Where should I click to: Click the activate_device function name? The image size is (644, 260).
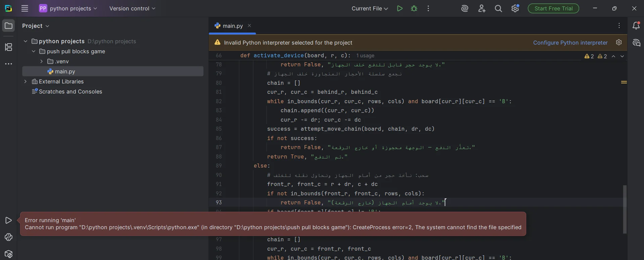279,56
